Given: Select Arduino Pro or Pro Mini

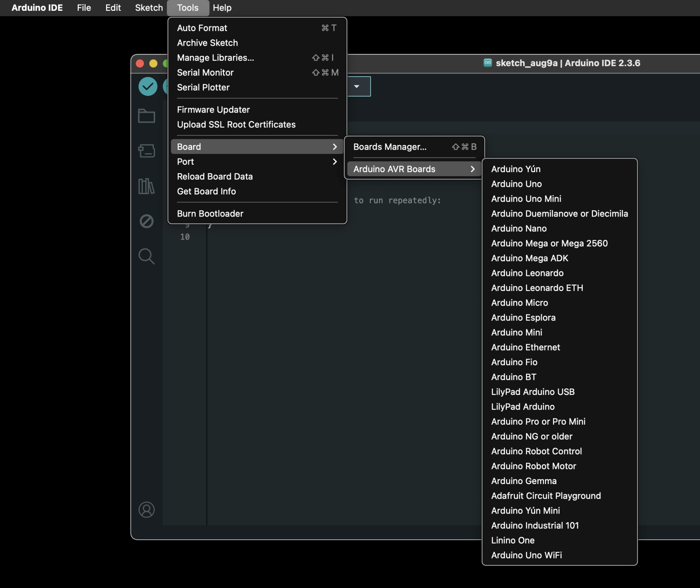Looking at the screenshot, I should [x=559, y=421].
